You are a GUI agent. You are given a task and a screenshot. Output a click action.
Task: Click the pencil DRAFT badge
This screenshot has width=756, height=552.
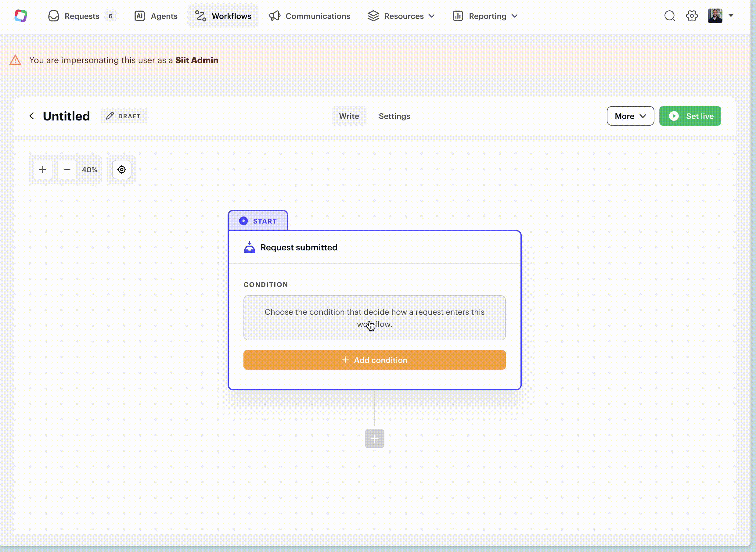pyautogui.click(x=124, y=116)
